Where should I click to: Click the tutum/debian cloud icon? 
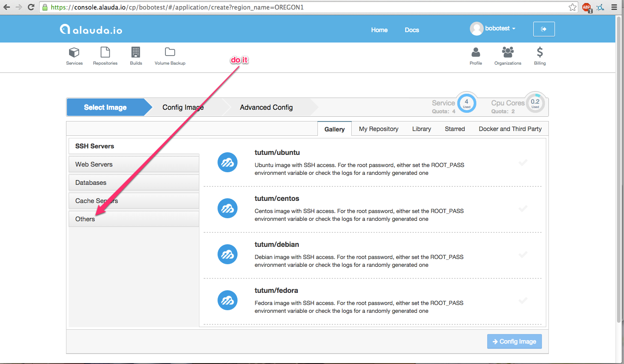(227, 254)
